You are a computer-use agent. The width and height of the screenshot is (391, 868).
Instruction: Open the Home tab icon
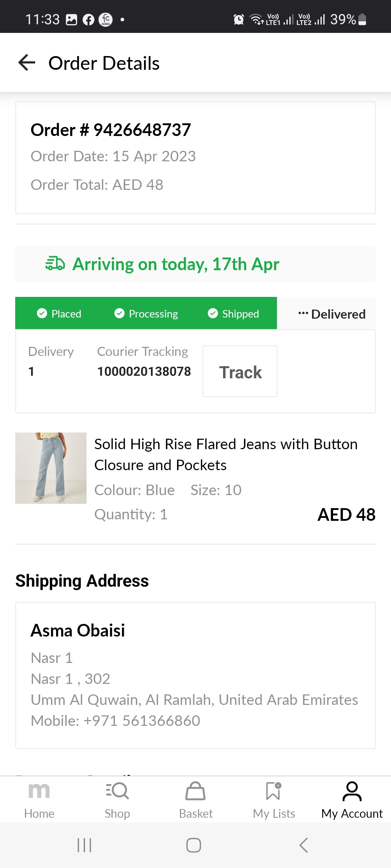[x=39, y=791]
